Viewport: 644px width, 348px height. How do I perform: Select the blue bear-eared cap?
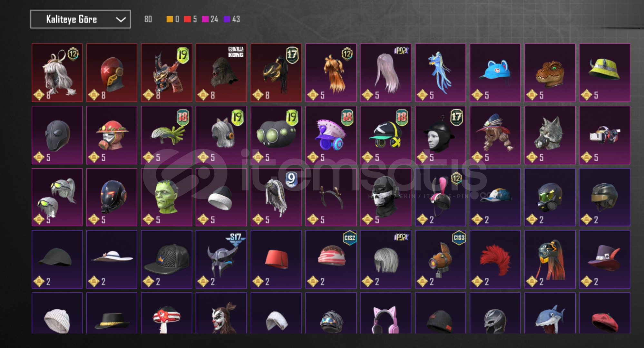[x=495, y=73]
